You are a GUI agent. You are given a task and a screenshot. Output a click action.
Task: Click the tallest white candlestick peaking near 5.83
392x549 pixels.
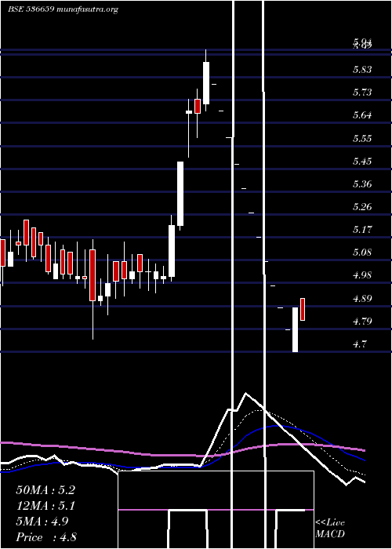tap(206, 83)
